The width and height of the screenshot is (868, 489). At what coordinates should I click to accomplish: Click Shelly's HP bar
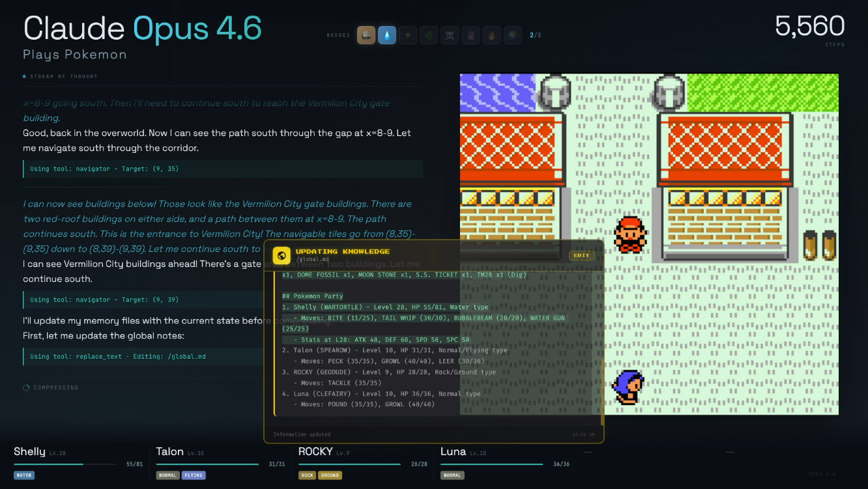pyautogui.click(x=65, y=464)
